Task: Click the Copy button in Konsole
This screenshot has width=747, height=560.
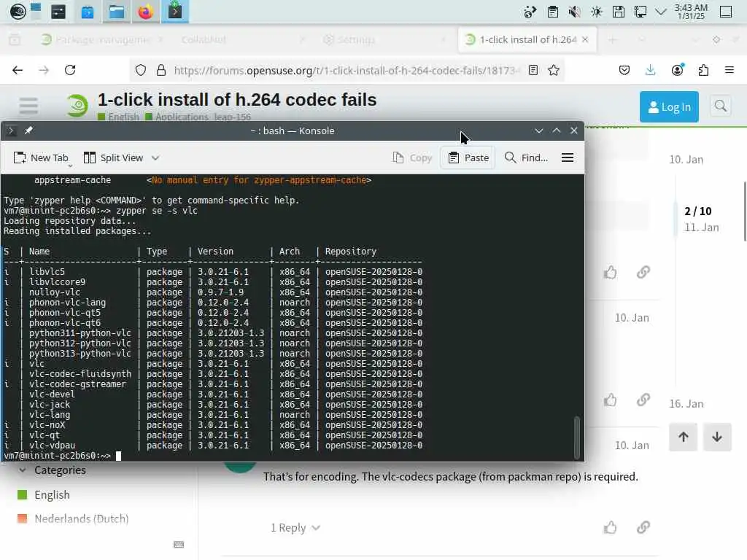Action: (x=413, y=158)
